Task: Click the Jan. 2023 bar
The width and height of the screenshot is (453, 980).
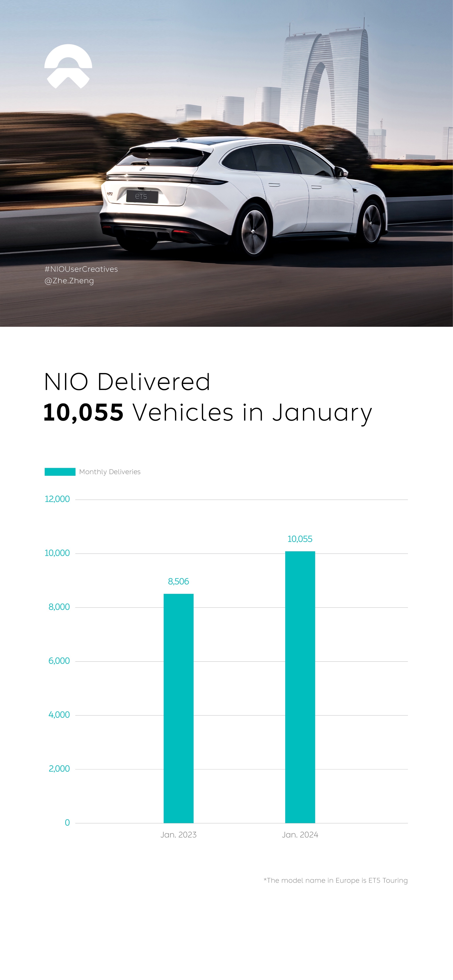Action: click(x=179, y=708)
